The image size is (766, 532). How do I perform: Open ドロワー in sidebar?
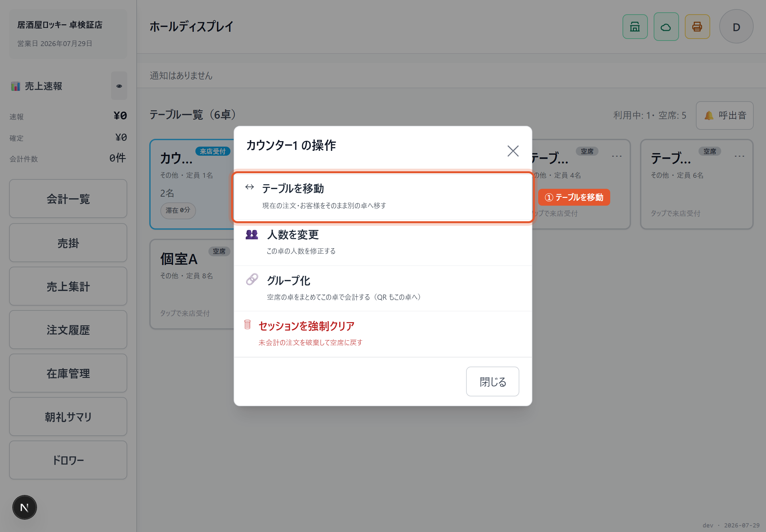68,460
